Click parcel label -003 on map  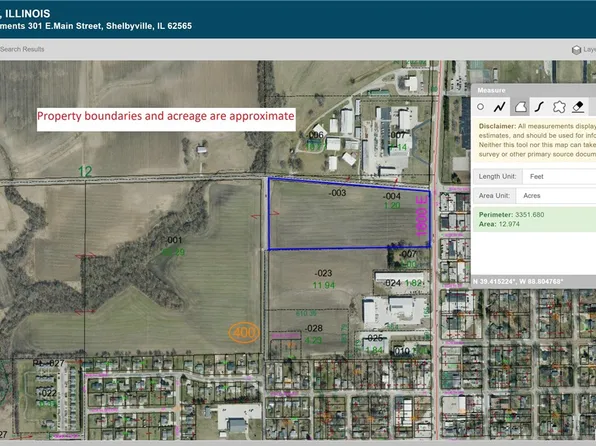(337, 193)
